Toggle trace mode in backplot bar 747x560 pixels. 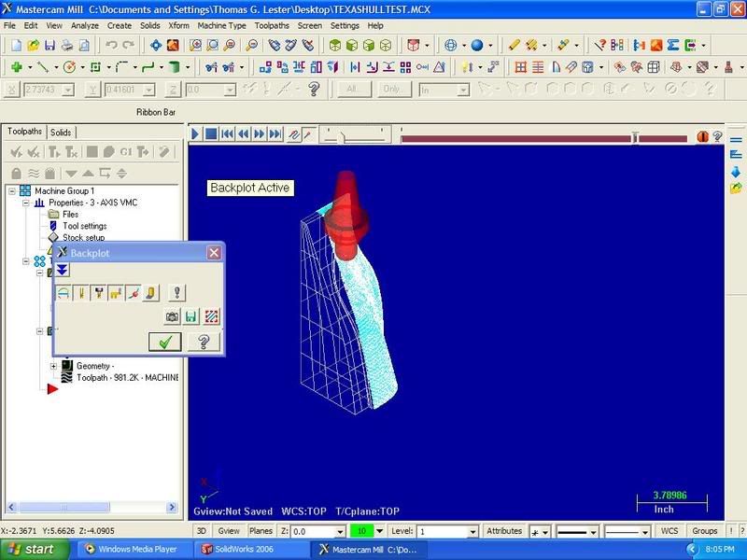click(x=294, y=134)
